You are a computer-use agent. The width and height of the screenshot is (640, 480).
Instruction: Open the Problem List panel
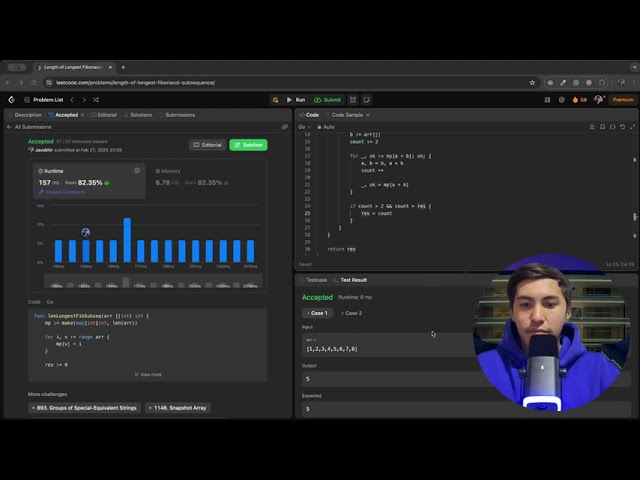tap(44, 100)
